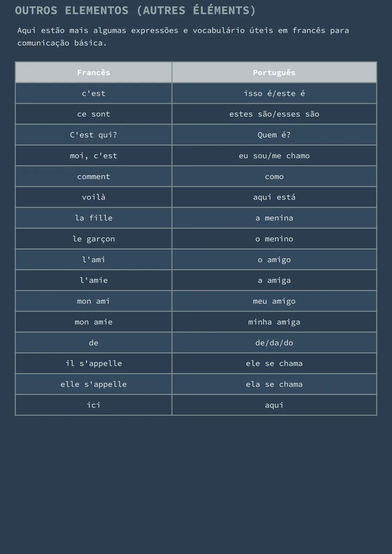Select the French word 'comment'
The height and width of the screenshot is (554, 392).
point(94,177)
